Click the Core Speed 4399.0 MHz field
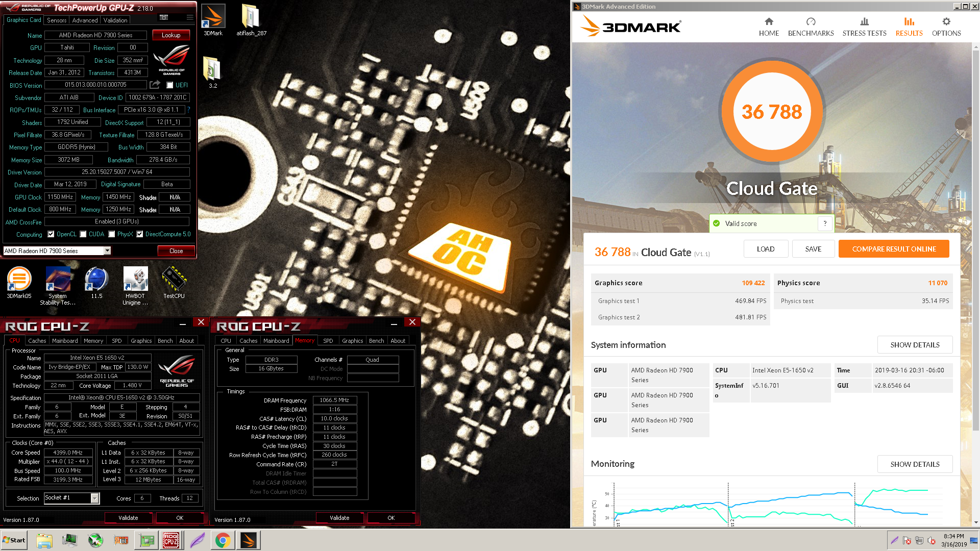Viewport: 980px width, 551px height. (x=68, y=453)
